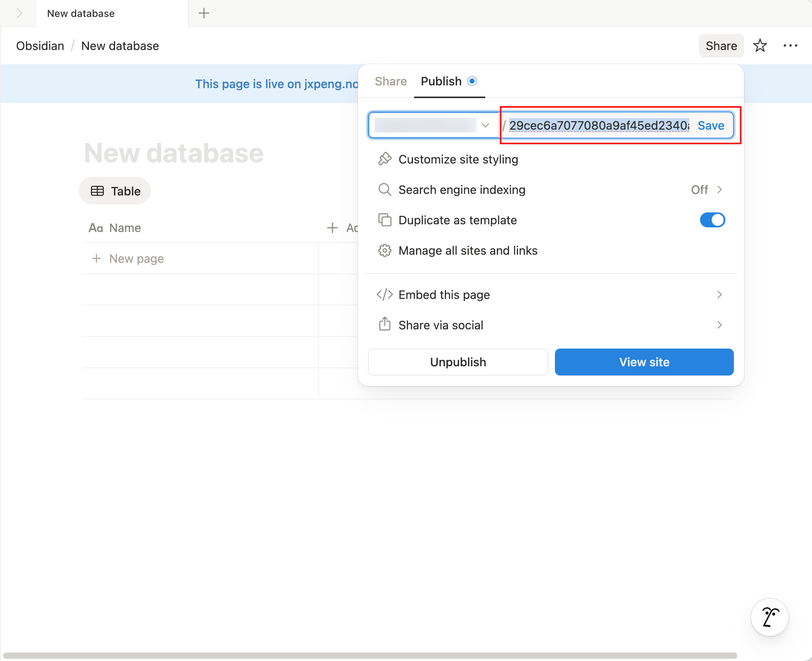Open the domain selection dropdown
Screen dimensions: 812x661
(485, 125)
